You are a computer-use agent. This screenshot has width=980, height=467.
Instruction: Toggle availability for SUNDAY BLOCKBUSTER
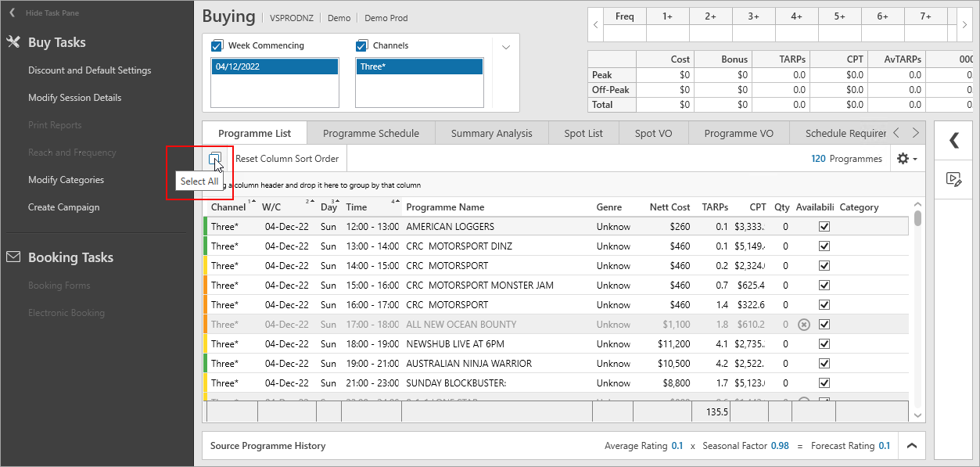(x=824, y=383)
